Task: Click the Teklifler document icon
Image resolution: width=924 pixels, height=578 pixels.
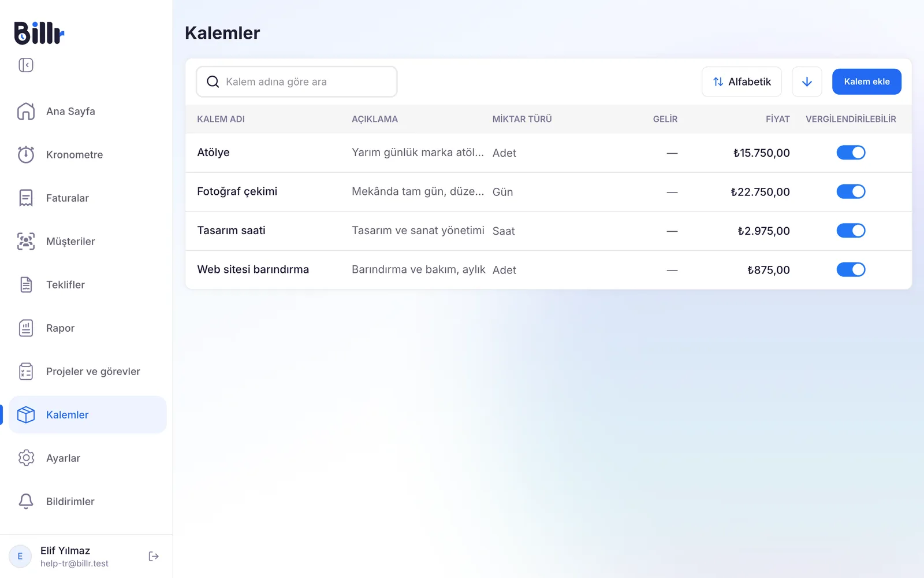Action: (x=26, y=284)
